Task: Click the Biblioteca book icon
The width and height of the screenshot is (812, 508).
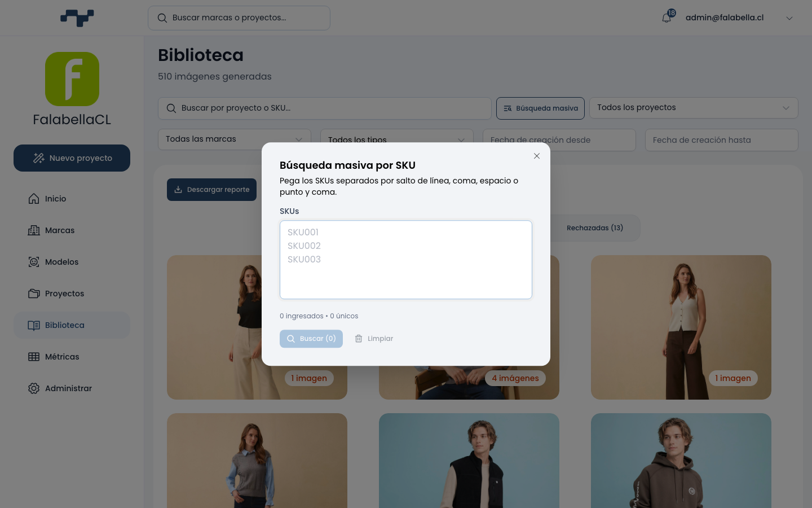Action: pyautogui.click(x=34, y=325)
